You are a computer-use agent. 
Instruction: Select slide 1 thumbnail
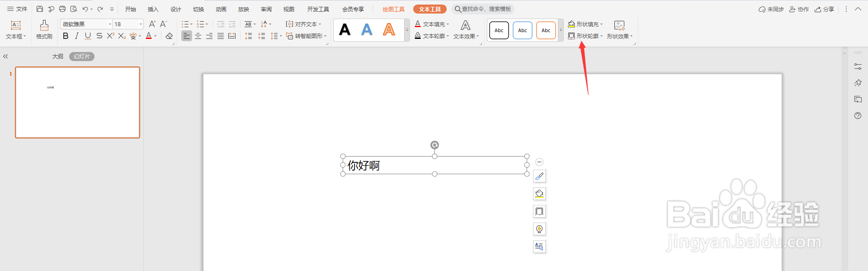tap(78, 102)
